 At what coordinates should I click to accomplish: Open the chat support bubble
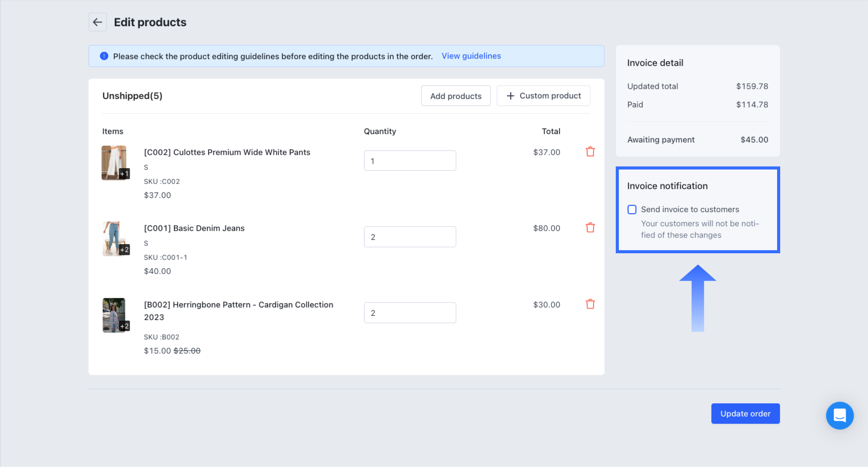point(839,415)
